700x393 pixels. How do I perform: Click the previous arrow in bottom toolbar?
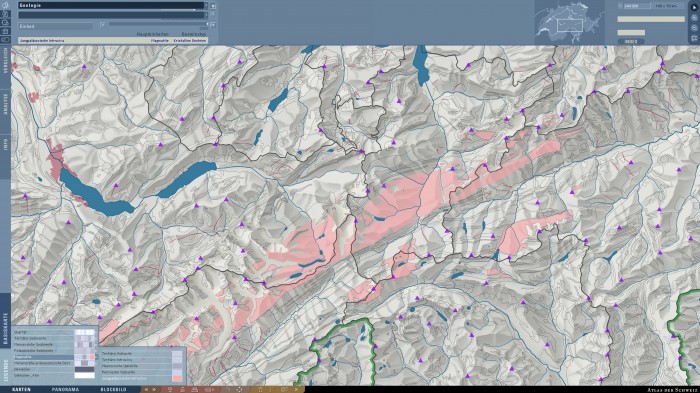click(146, 389)
